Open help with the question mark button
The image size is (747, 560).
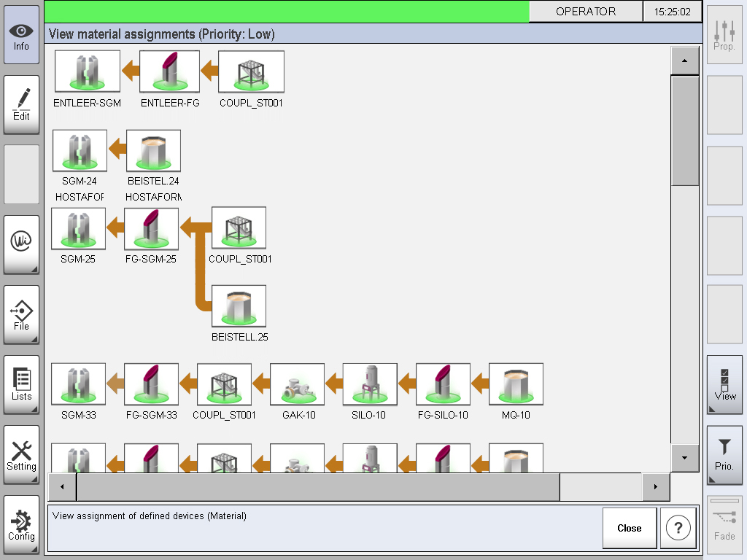(x=678, y=527)
